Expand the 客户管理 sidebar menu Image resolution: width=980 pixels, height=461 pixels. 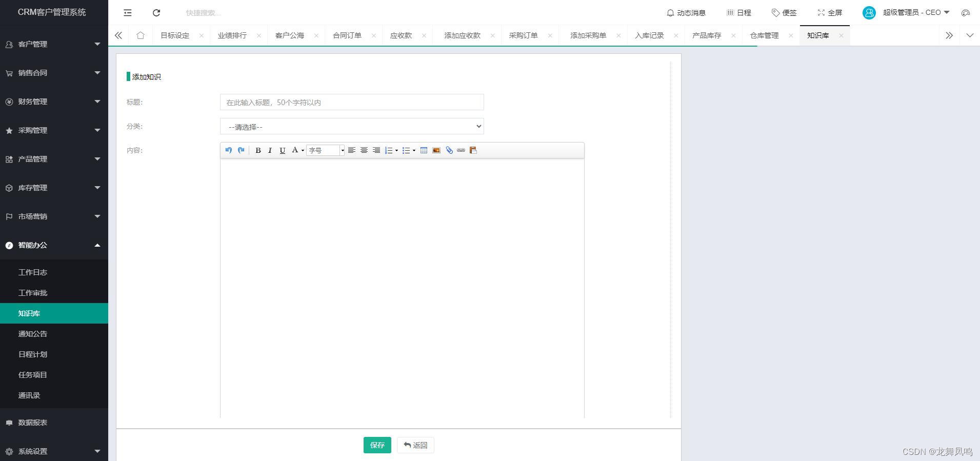pyautogui.click(x=54, y=44)
